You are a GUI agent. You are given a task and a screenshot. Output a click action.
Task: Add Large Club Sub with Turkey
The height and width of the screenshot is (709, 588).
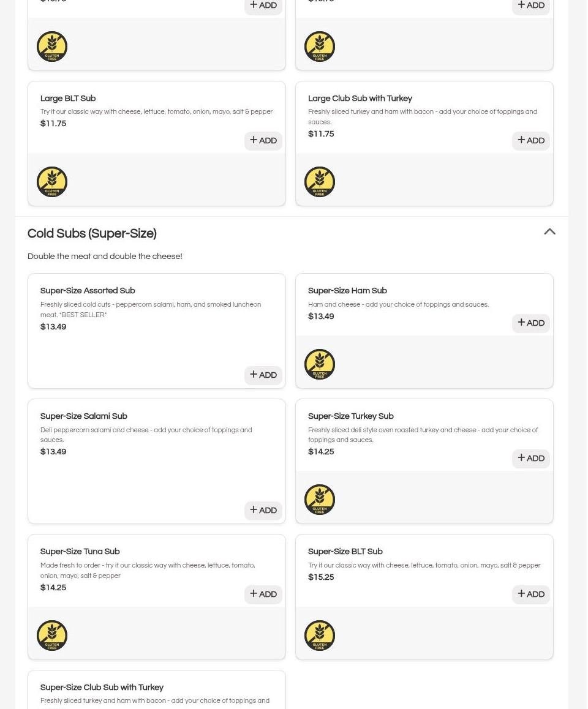tap(531, 141)
